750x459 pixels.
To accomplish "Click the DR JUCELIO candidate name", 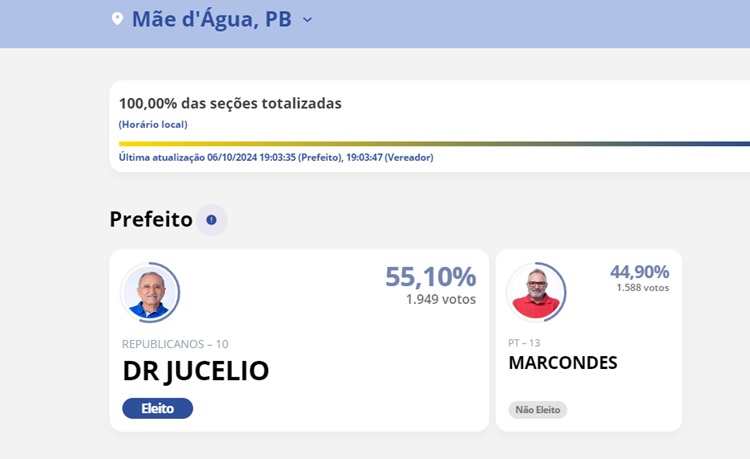I will point(196,371).
